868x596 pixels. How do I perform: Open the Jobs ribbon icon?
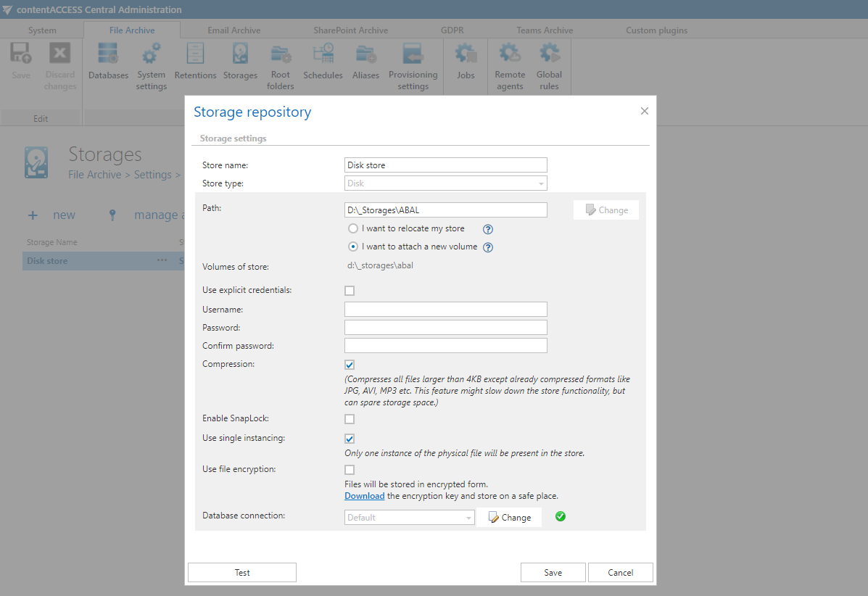466,62
